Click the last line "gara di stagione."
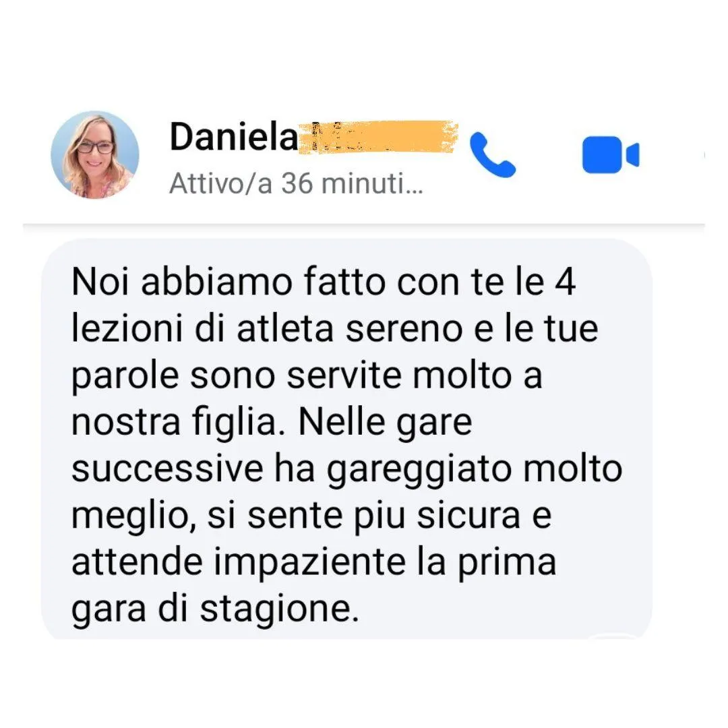This screenshot has height=728, width=728. pyautogui.click(x=216, y=609)
